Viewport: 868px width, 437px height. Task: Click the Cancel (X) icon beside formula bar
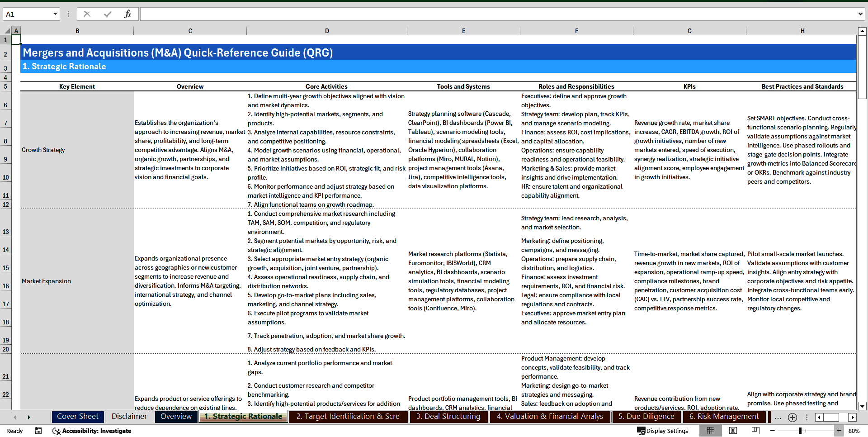[87, 14]
